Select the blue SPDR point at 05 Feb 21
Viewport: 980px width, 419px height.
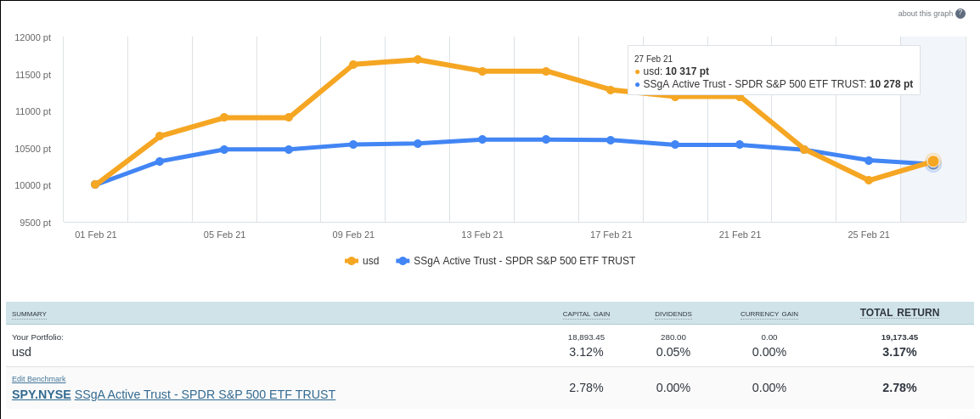click(224, 150)
